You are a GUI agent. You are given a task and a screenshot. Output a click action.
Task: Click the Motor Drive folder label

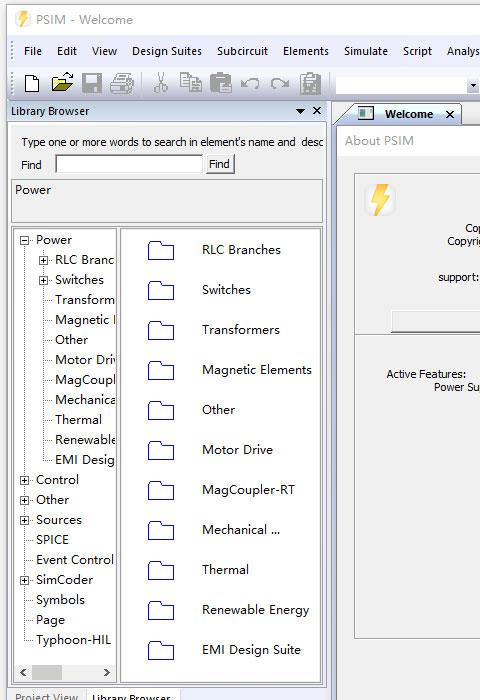(237, 450)
